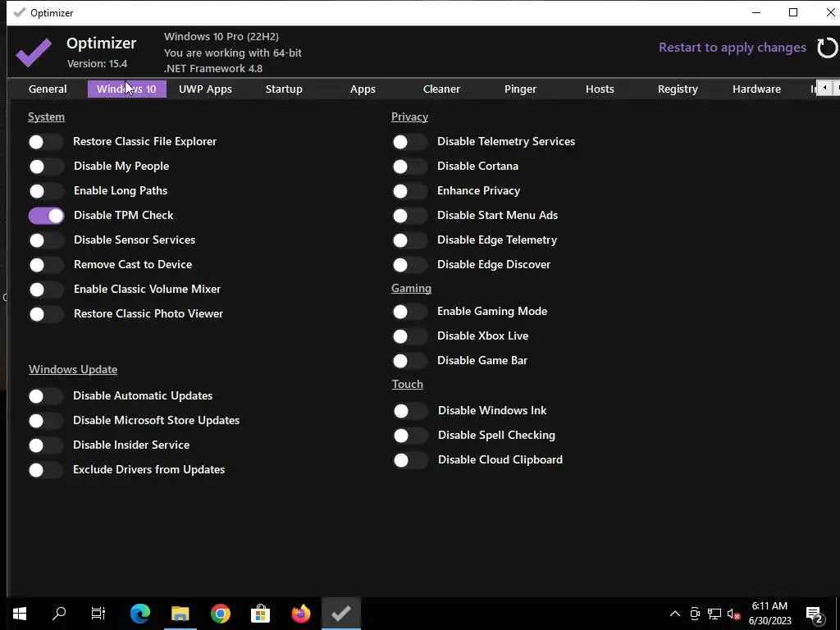Click the Gaming section heading
This screenshot has width=840, height=630.
tap(411, 288)
